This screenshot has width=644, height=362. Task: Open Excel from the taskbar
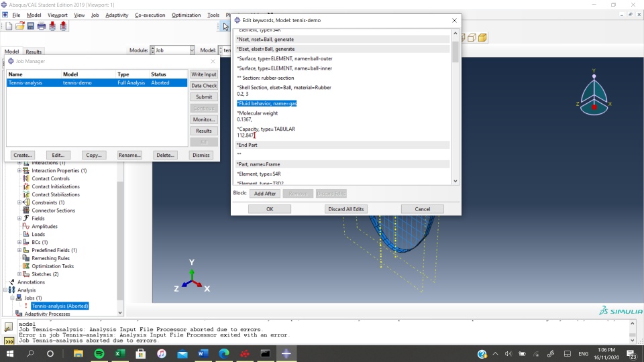coord(120,353)
